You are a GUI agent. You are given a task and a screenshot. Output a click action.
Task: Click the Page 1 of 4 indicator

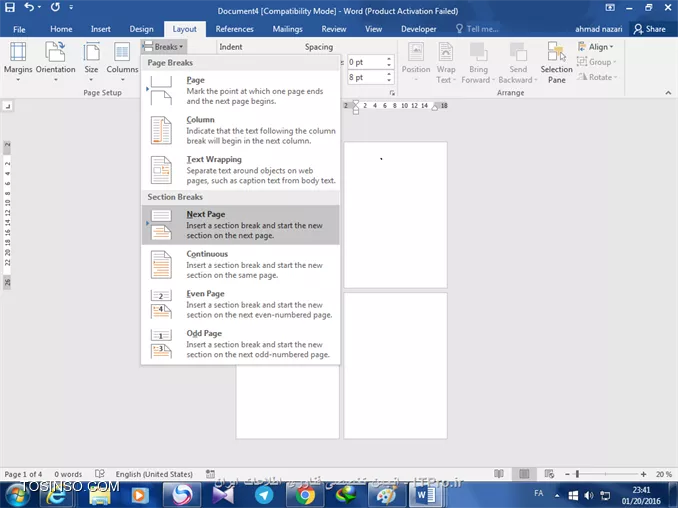click(23, 474)
